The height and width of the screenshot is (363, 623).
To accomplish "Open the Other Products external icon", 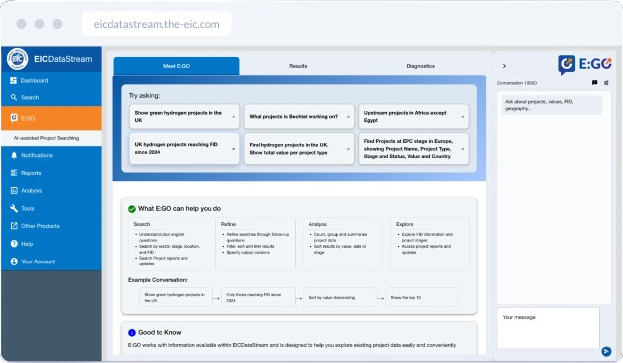I will tap(14, 226).
